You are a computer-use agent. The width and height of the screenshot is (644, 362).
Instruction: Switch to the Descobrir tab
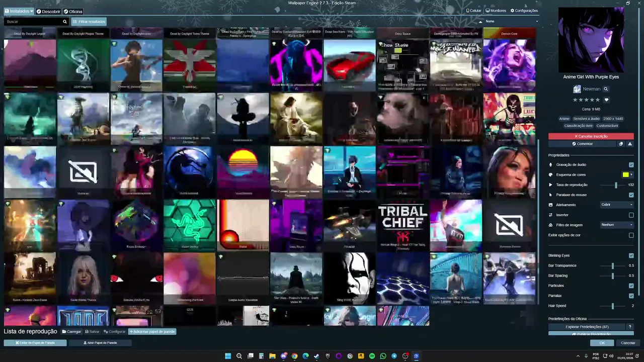click(48, 11)
